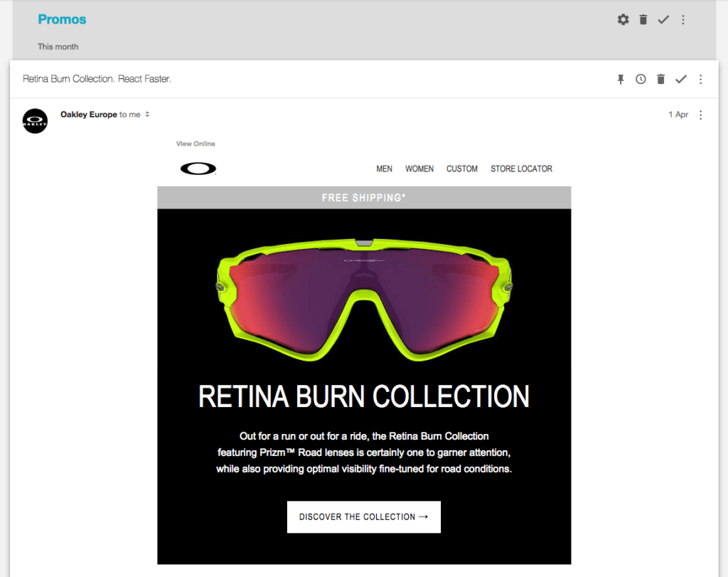The image size is (728, 577).
Task: Expand recipient details next to 'to me'
Action: [x=147, y=115]
